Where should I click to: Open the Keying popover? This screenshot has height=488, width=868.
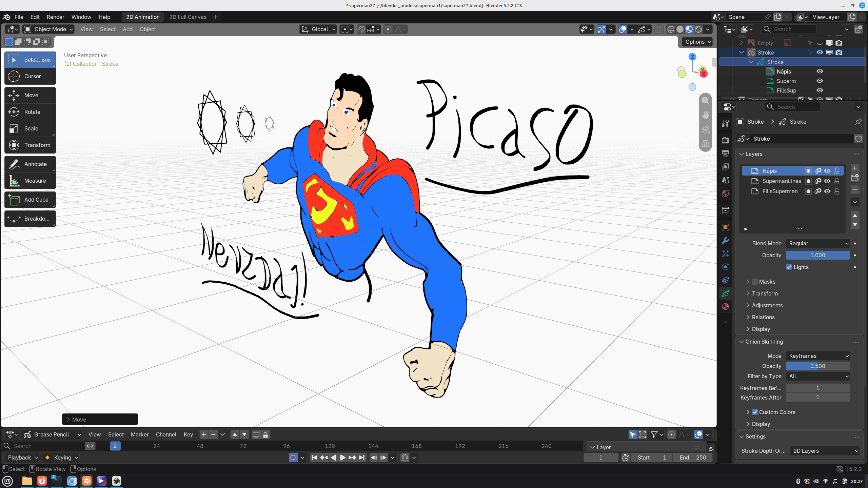click(x=61, y=457)
